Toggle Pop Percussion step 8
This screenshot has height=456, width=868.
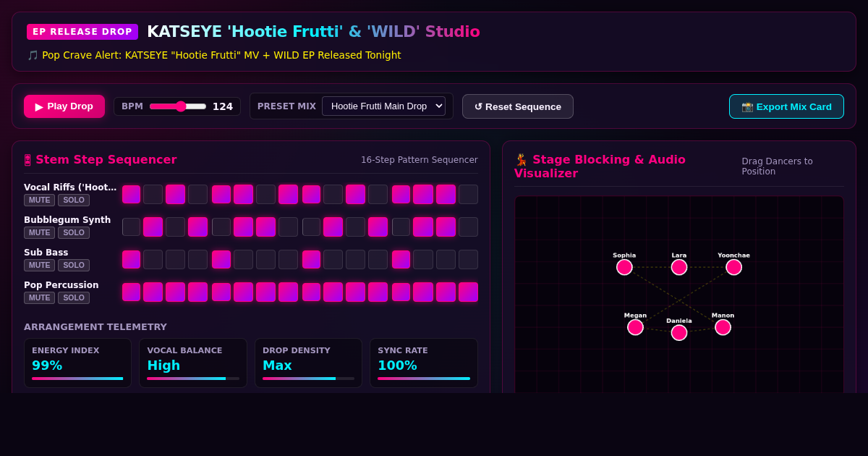288,292
